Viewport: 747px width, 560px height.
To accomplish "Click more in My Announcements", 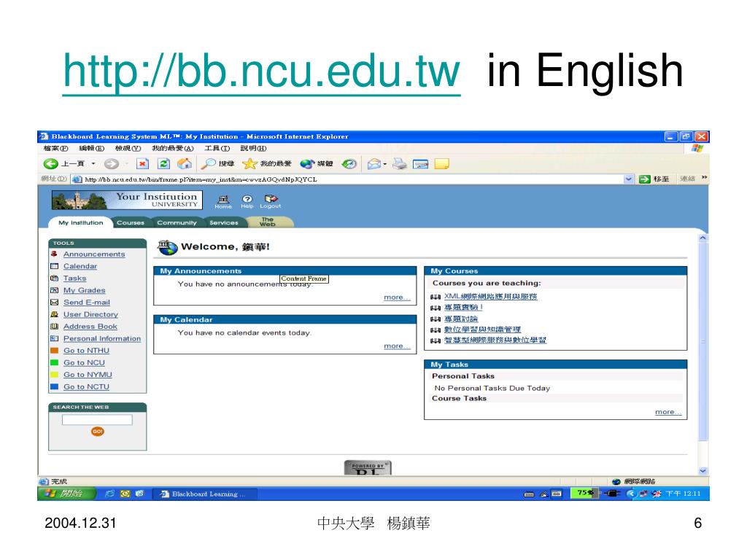I will pos(397,297).
